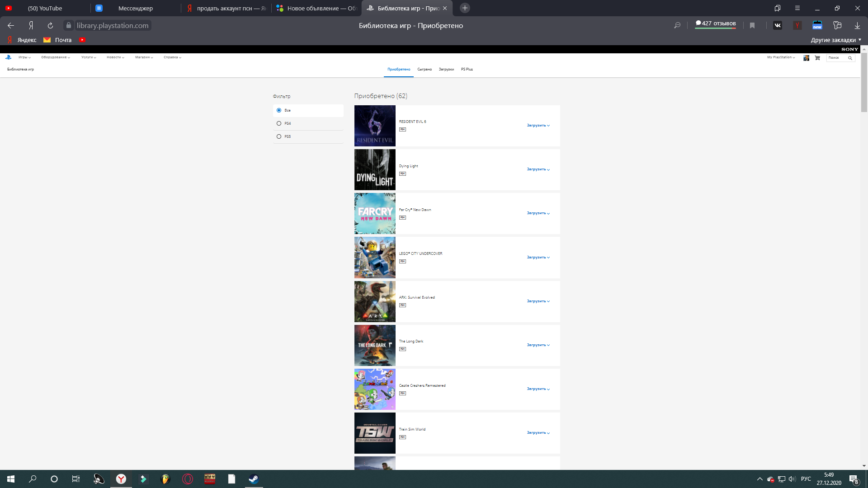Viewport: 868px width, 488px height.
Task: Open Task View on the taskbar
Action: (76, 479)
